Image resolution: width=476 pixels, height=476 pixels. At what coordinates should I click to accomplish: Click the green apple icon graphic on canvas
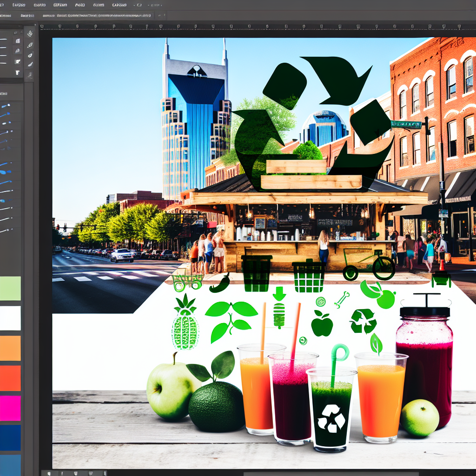tap(322, 324)
